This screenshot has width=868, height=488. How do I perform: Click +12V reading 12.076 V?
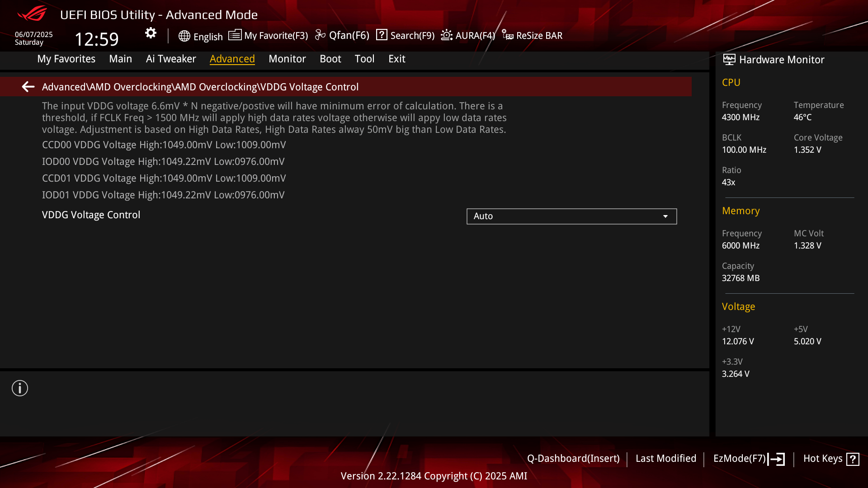click(738, 342)
